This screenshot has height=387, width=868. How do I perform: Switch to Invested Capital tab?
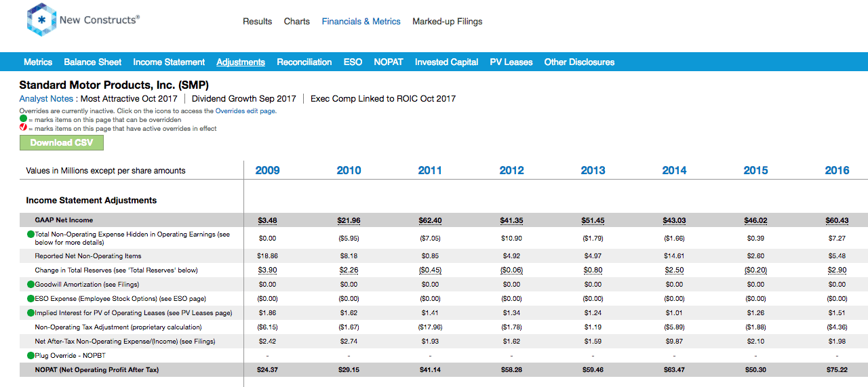(x=447, y=62)
